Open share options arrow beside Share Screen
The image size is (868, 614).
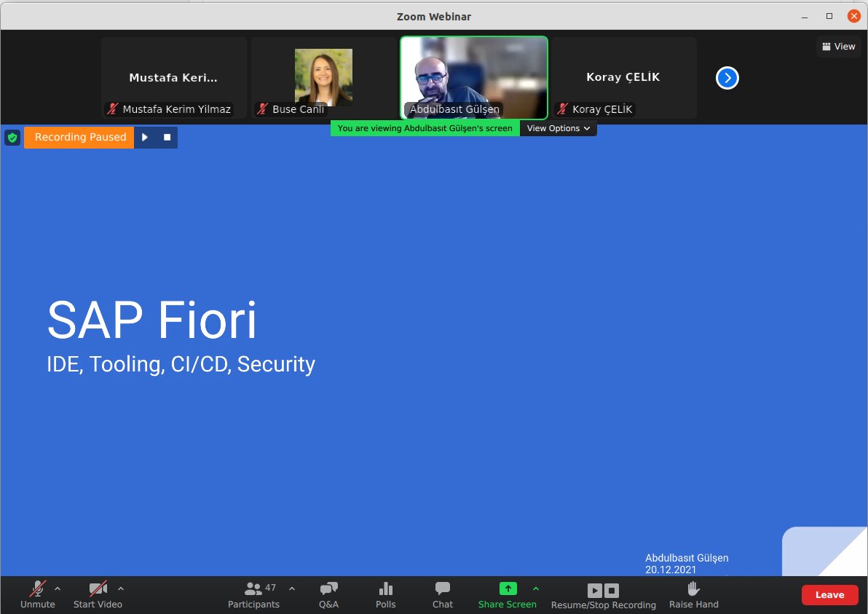point(535,589)
